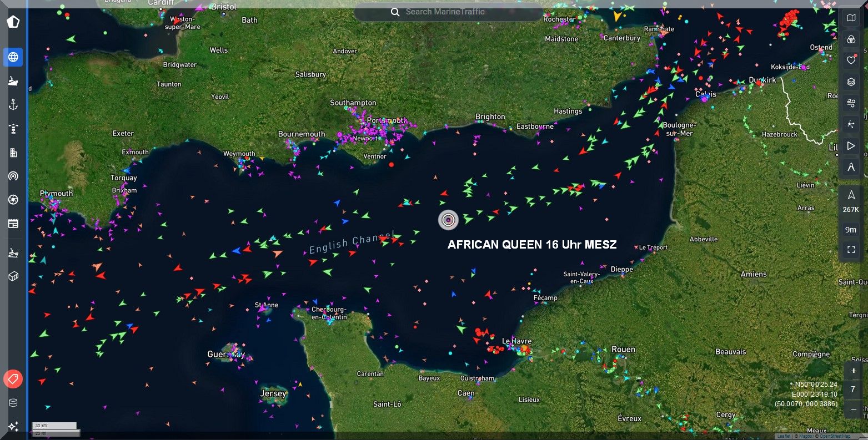Toggle the vessel filters three-circles button
The width and height of the screenshot is (868, 440).
pyautogui.click(x=851, y=39)
